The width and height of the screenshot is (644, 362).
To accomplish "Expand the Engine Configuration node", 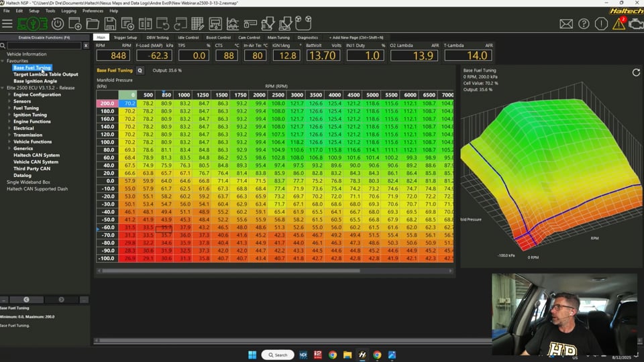I will click(9, 95).
